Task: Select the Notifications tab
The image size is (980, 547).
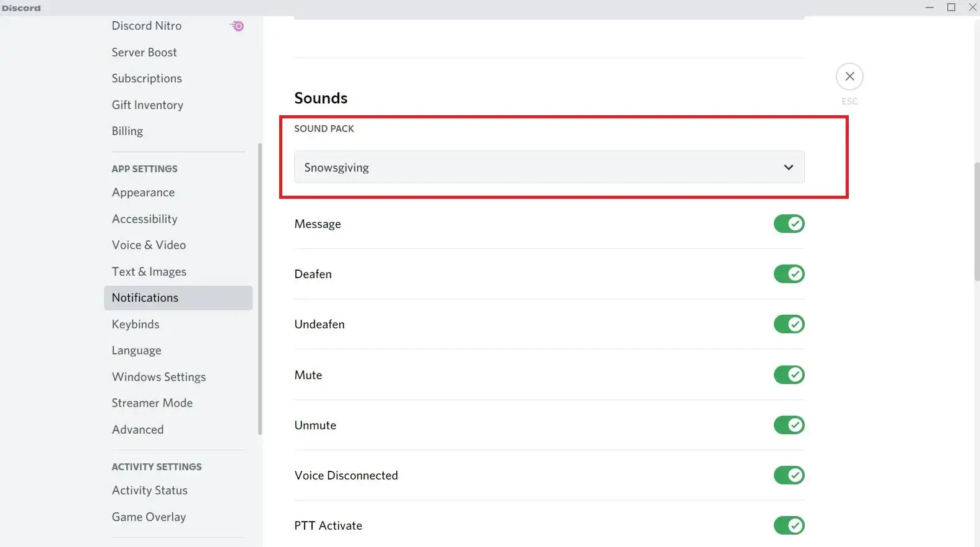Action: tap(178, 298)
